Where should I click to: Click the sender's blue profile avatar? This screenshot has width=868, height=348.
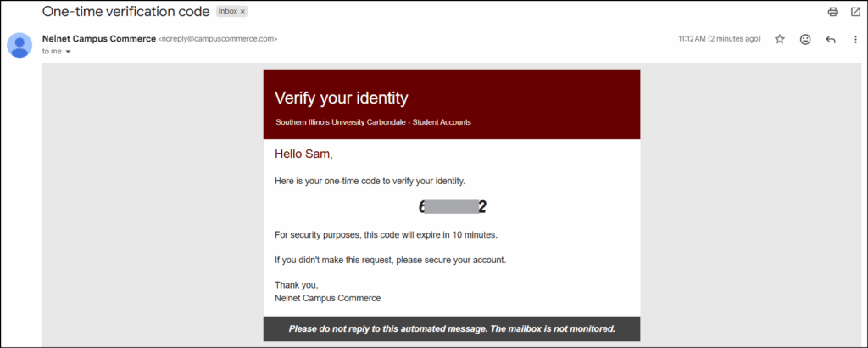click(x=20, y=44)
